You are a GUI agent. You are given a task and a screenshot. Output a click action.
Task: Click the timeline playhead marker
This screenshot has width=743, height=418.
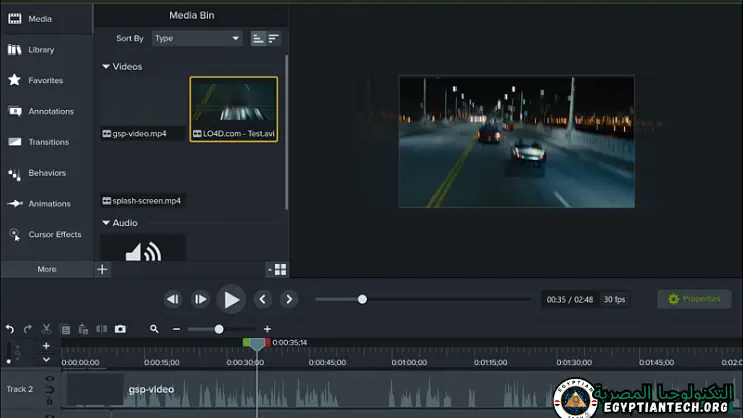pos(256,345)
